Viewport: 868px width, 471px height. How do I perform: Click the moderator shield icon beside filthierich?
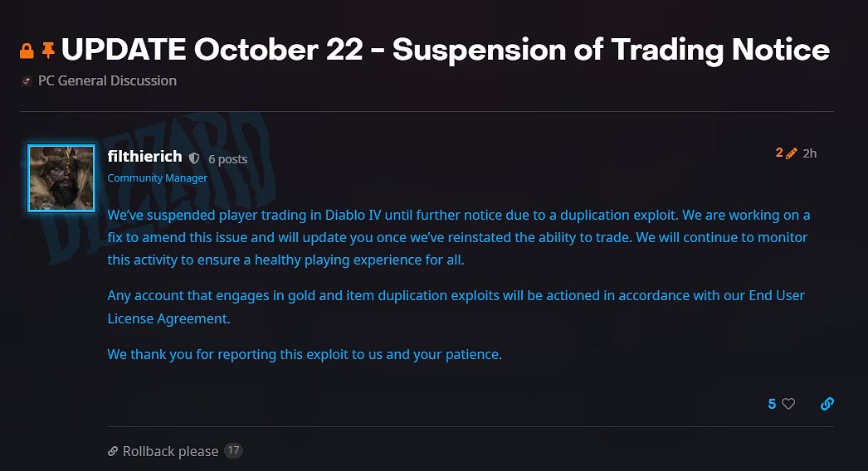(x=194, y=158)
